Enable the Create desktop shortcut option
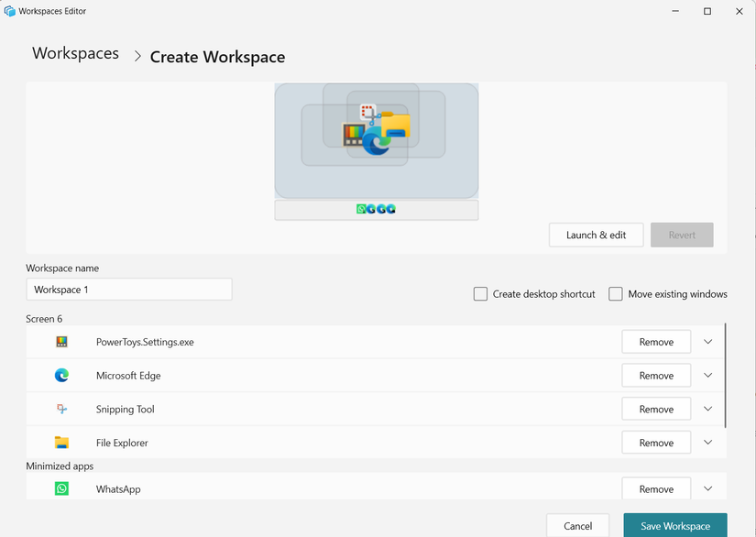This screenshot has width=756, height=537. coord(480,293)
